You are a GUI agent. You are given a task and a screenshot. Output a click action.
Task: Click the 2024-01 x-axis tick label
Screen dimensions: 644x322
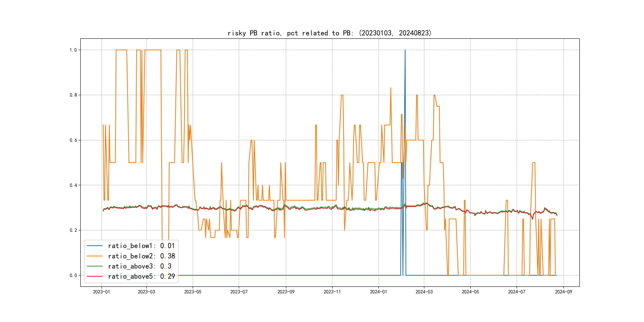point(378,292)
